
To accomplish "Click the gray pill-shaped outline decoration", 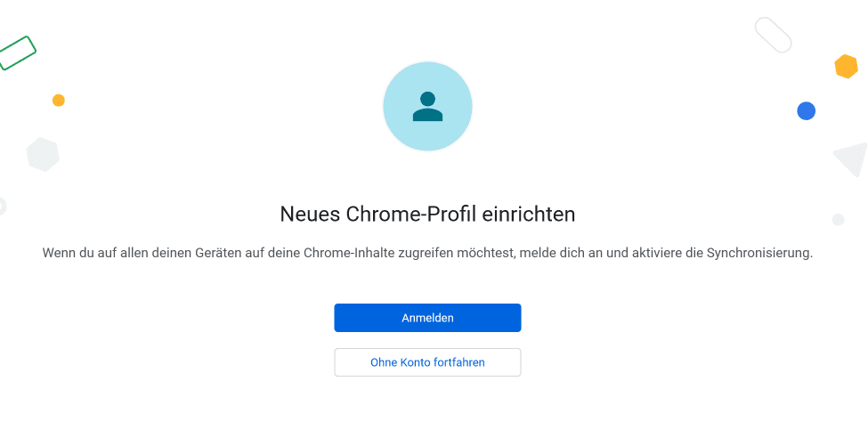I will [773, 35].
